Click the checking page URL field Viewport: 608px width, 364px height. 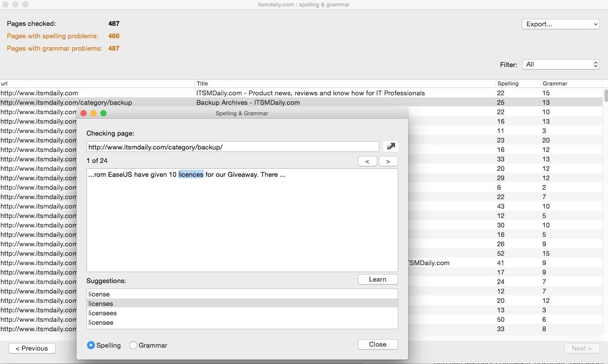pos(233,147)
